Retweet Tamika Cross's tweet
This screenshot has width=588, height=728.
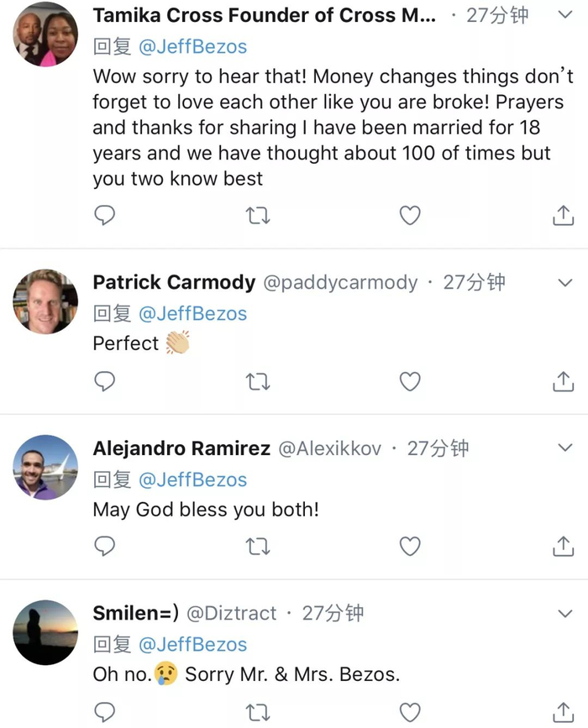pyautogui.click(x=257, y=216)
